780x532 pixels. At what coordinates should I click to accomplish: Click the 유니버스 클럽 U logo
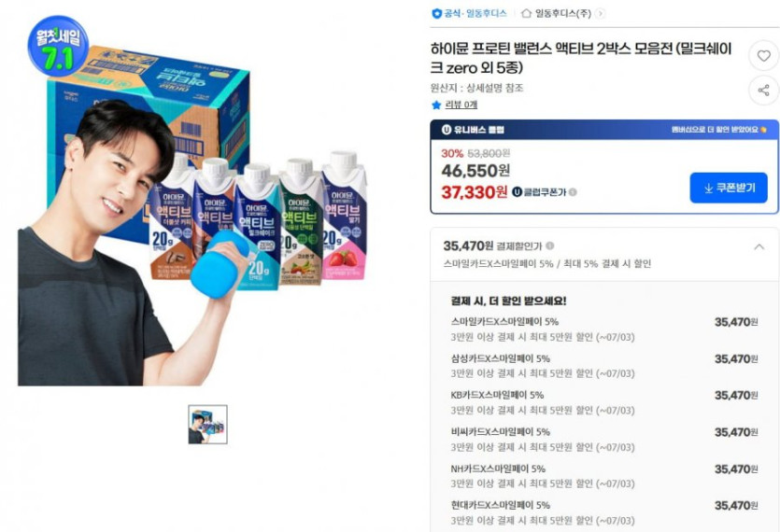pos(447,130)
